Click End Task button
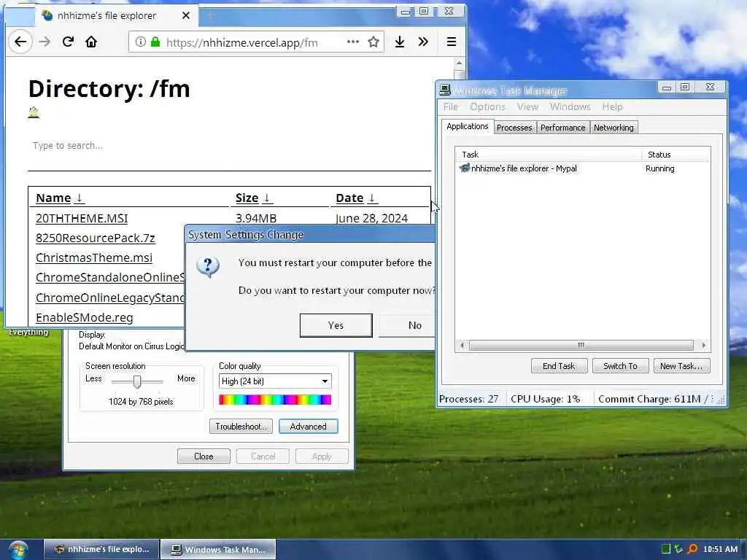 (x=559, y=366)
